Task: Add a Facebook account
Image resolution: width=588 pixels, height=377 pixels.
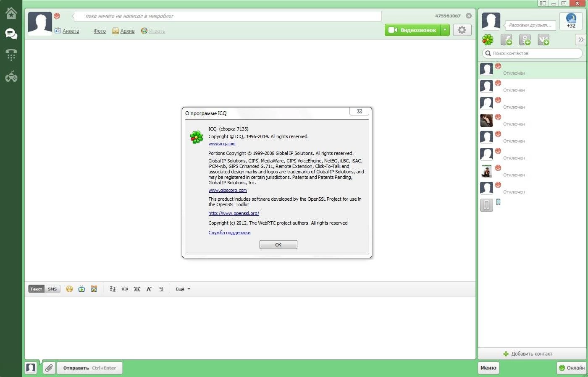Action: [507, 40]
